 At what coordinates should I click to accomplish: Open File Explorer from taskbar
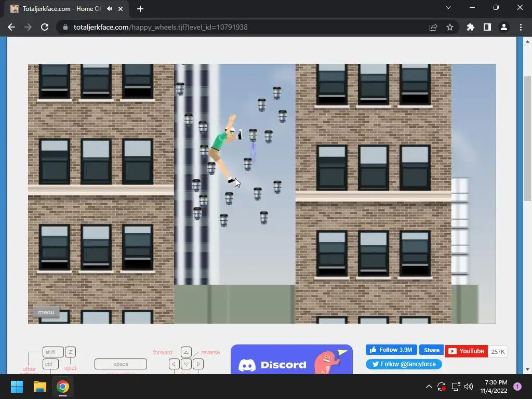(39, 387)
